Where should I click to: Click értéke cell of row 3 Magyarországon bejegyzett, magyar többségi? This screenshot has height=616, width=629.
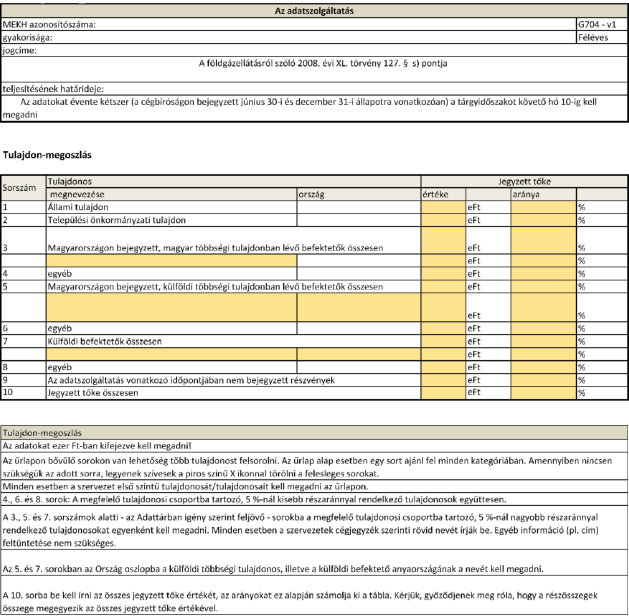(443, 240)
